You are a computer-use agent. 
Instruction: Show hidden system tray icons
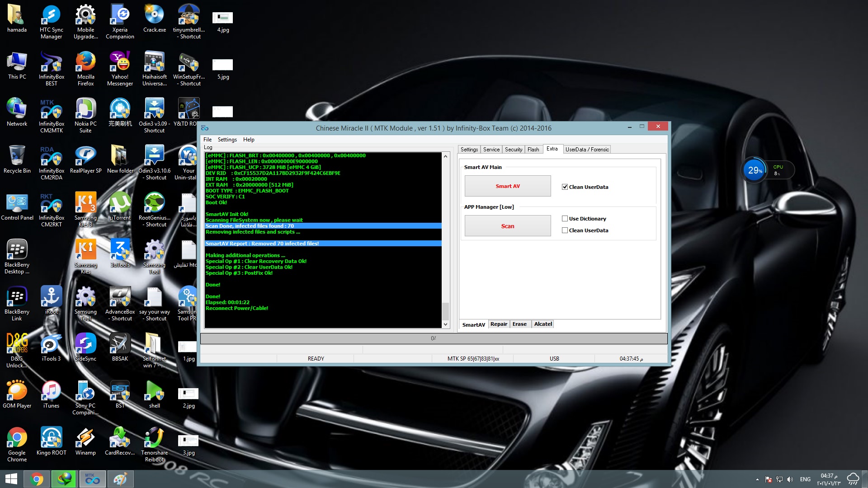(x=757, y=479)
